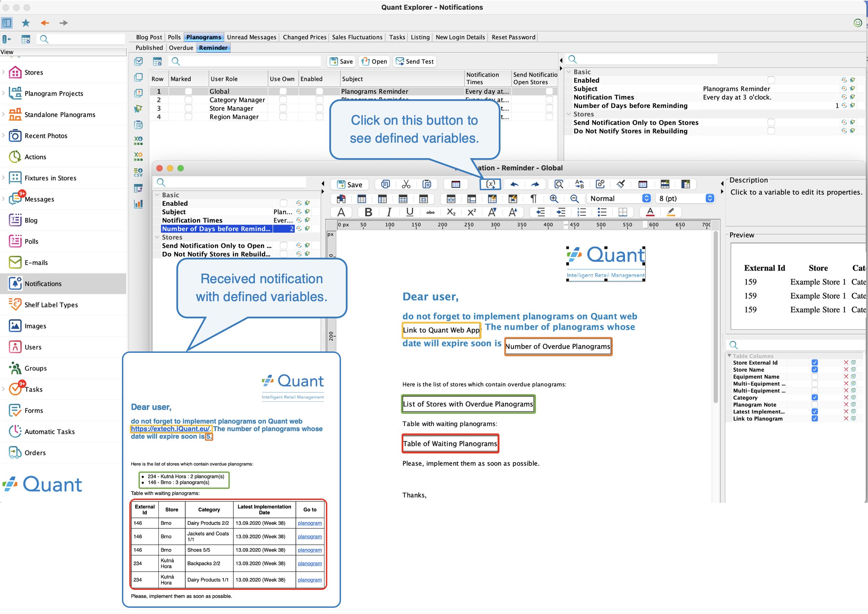Uncheck Link to Planogram column
Viewport: 868px width, 614px height.
(815, 419)
